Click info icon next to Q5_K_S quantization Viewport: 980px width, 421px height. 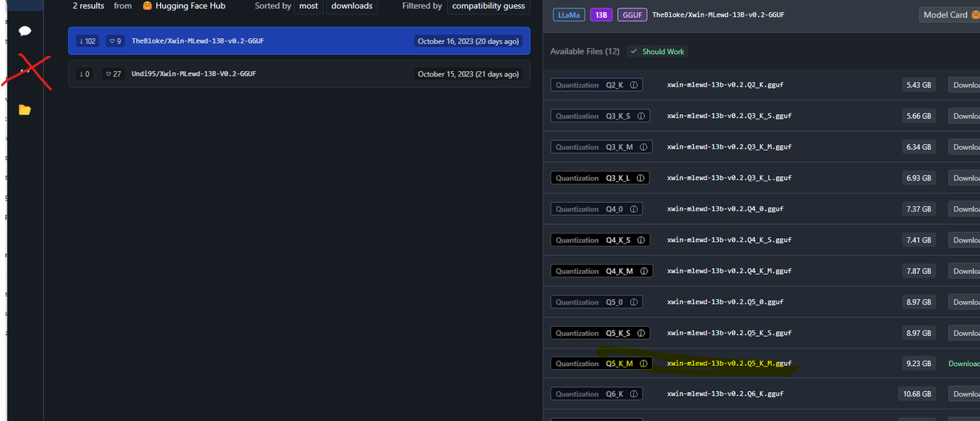[642, 333]
